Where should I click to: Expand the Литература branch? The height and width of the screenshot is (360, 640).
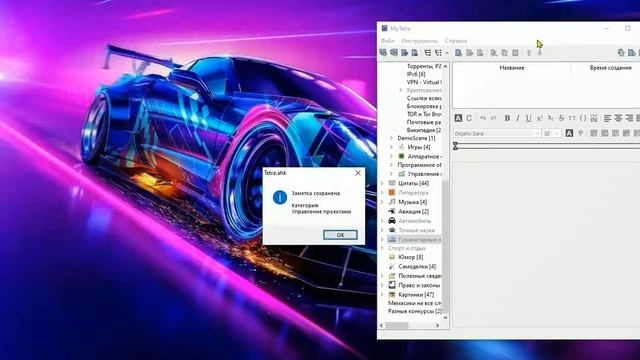(382, 193)
